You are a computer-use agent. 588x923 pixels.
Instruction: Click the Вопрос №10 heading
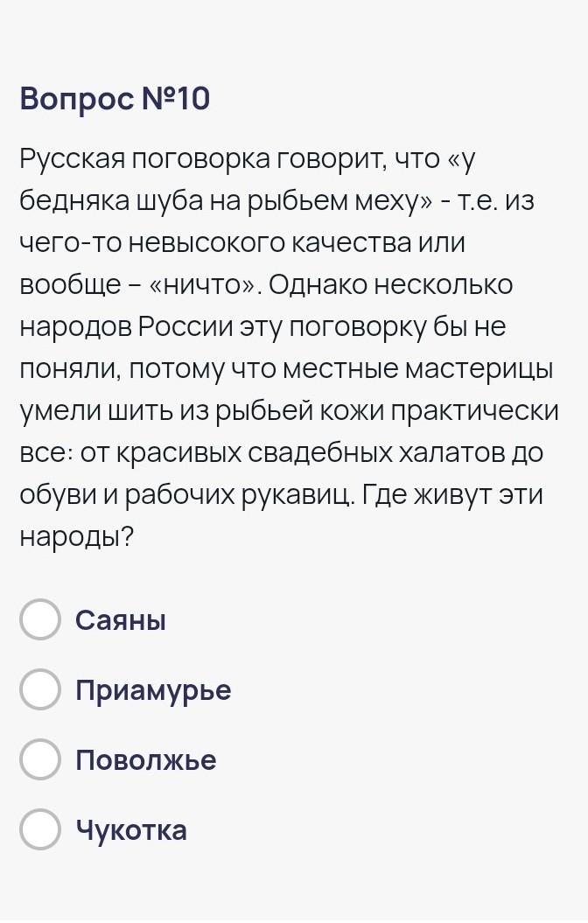(x=115, y=100)
